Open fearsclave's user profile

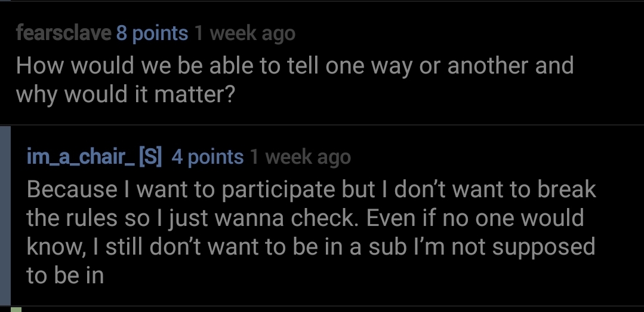click(x=63, y=33)
